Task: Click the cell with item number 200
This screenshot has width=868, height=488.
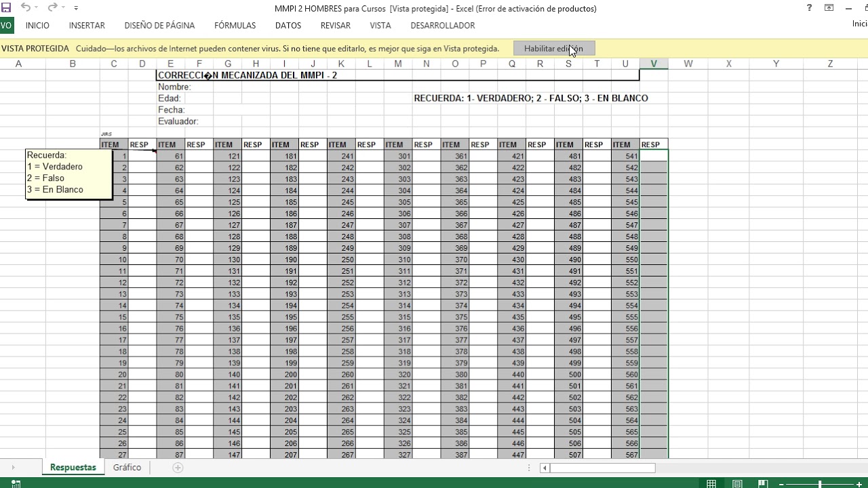Action: pos(284,375)
